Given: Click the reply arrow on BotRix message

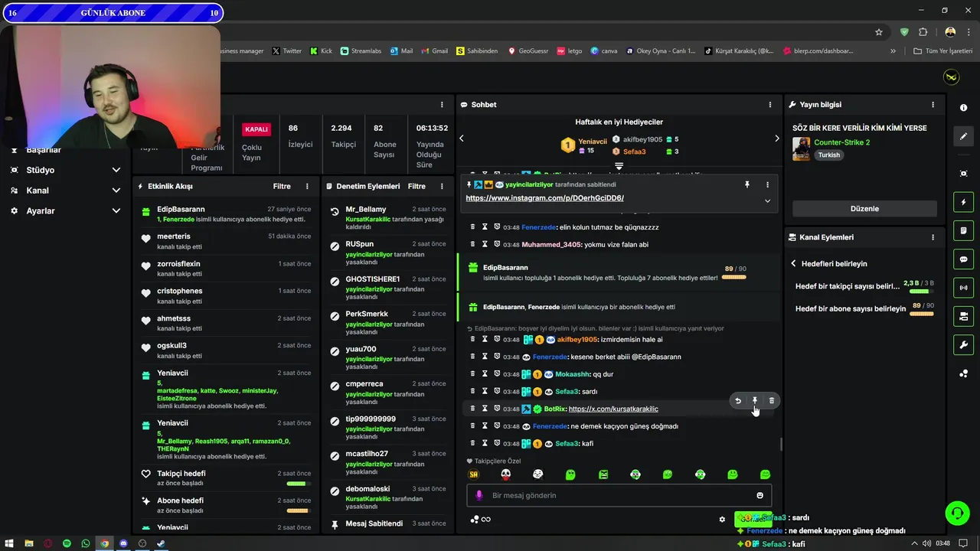Looking at the screenshot, I should (738, 400).
